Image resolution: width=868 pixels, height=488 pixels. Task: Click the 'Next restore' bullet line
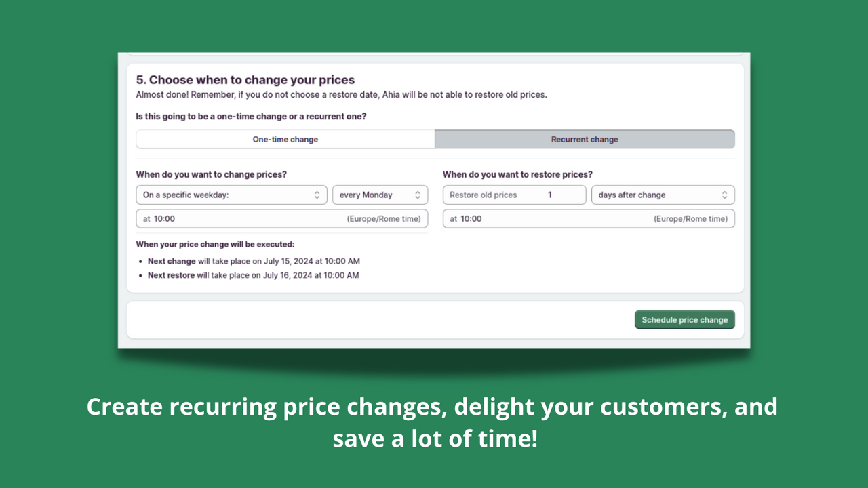252,275
